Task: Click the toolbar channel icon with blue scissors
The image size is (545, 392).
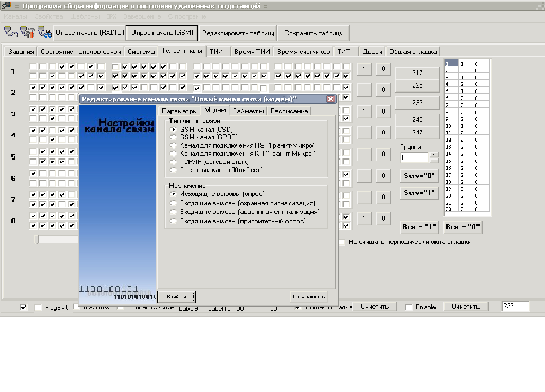Action: (x=44, y=33)
